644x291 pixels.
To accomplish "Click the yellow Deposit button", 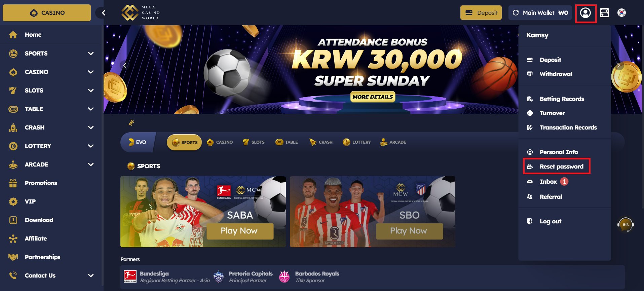I will pyautogui.click(x=481, y=13).
